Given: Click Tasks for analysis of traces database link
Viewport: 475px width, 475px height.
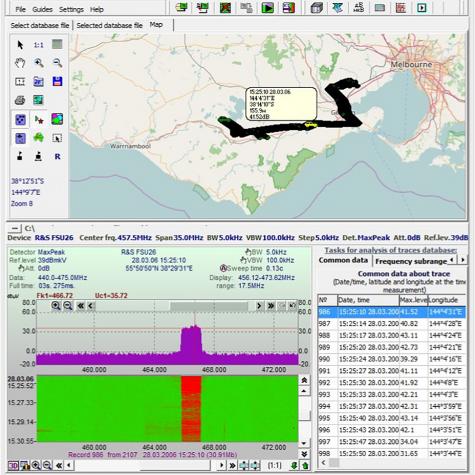Looking at the screenshot, I should click(391, 250).
